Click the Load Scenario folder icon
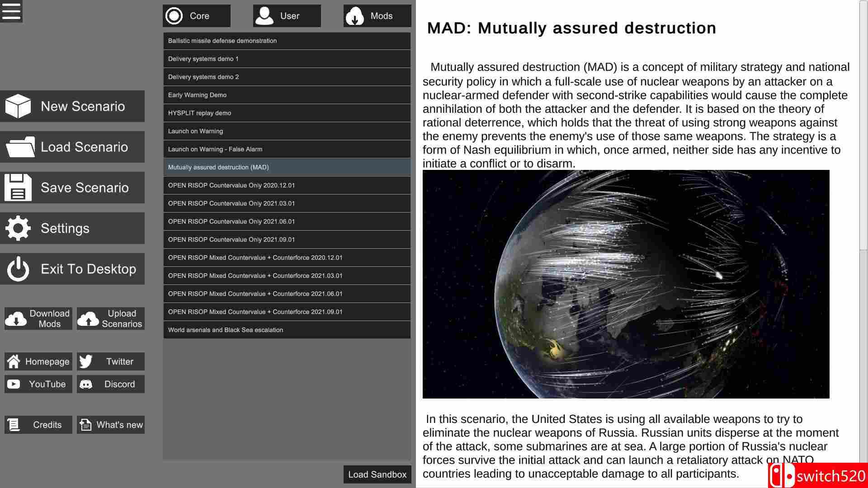This screenshot has height=488, width=868. (x=20, y=147)
